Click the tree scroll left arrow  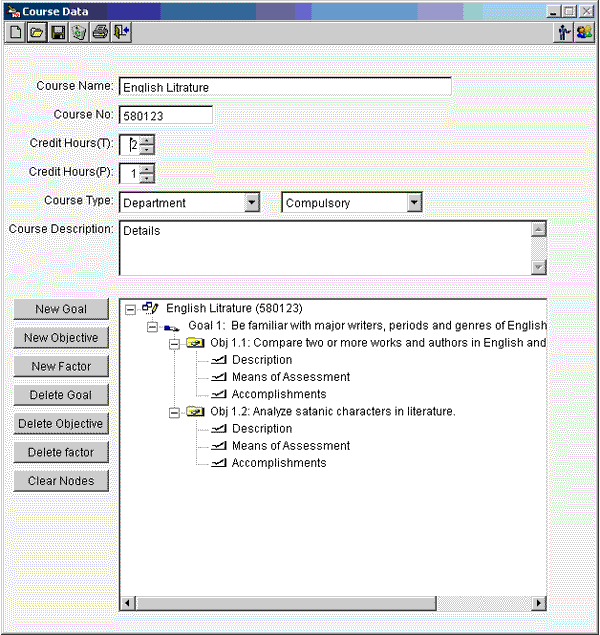128,603
